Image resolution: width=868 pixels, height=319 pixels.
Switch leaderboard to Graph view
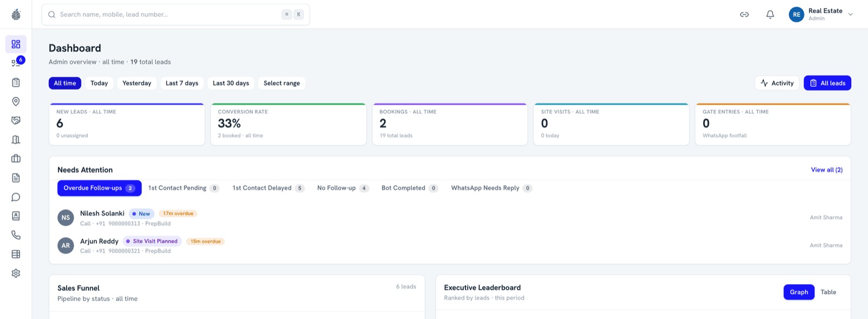pos(799,292)
